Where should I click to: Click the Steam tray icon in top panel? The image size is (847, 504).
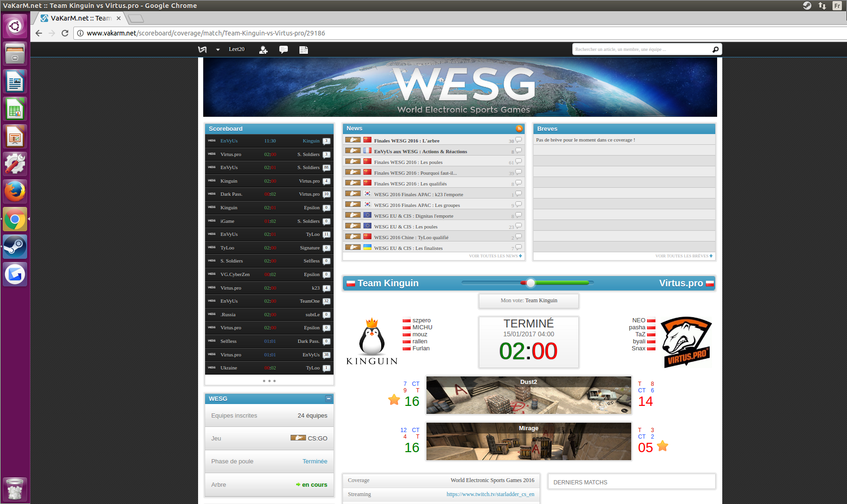(x=807, y=6)
